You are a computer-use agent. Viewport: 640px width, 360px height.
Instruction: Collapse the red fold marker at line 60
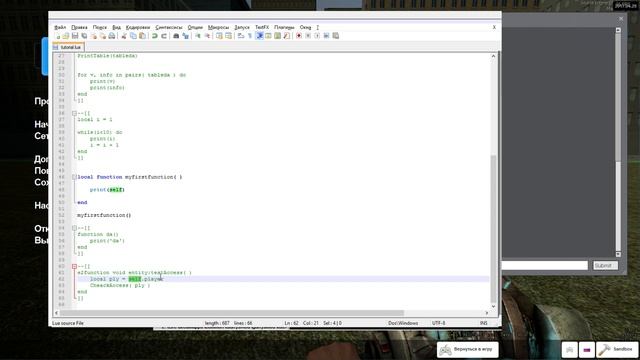tap(74, 267)
